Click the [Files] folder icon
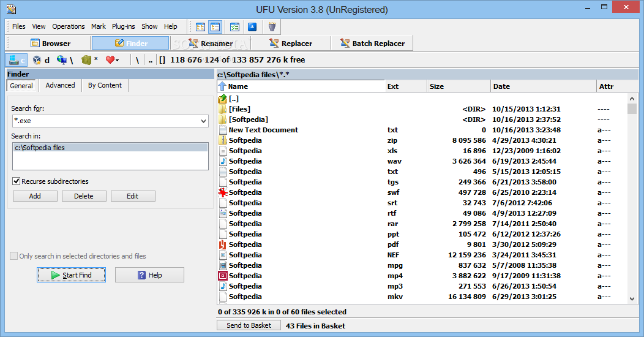644x337 pixels. pos(223,109)
